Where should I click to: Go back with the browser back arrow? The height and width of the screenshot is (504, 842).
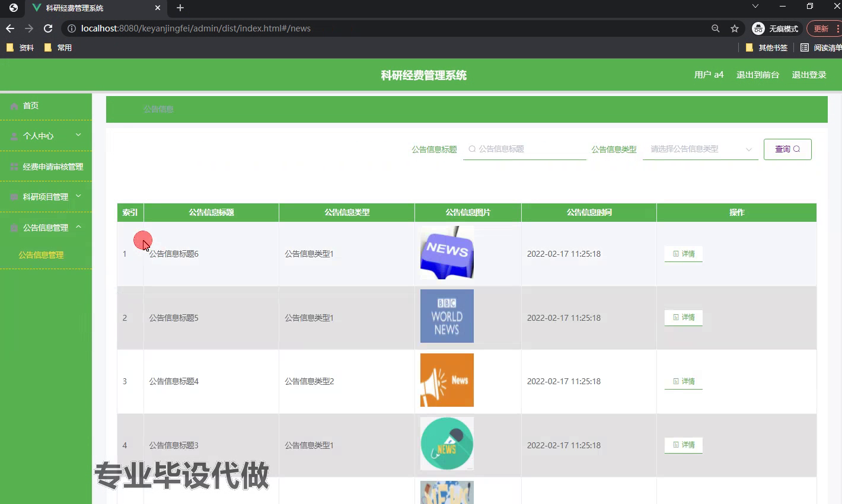[10, 28]
